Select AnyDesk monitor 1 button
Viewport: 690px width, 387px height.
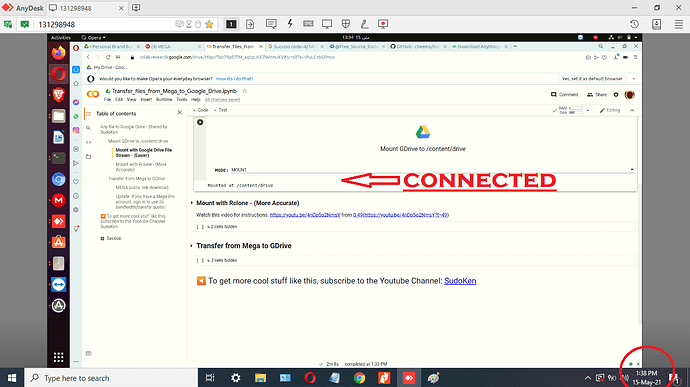231,24
